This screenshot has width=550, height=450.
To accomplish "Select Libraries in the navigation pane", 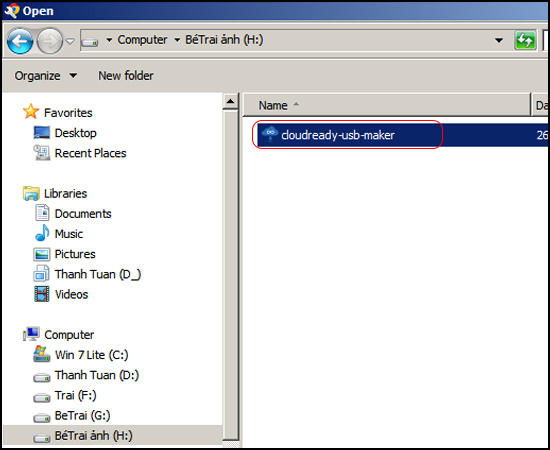I will click(65, 194).
